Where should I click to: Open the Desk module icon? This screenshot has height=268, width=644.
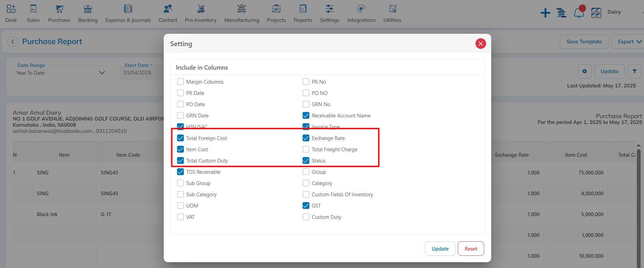click(11, 9)
